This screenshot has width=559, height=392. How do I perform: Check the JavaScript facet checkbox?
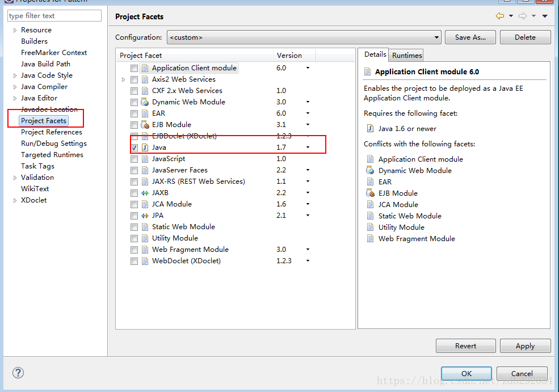pos(134,159)
